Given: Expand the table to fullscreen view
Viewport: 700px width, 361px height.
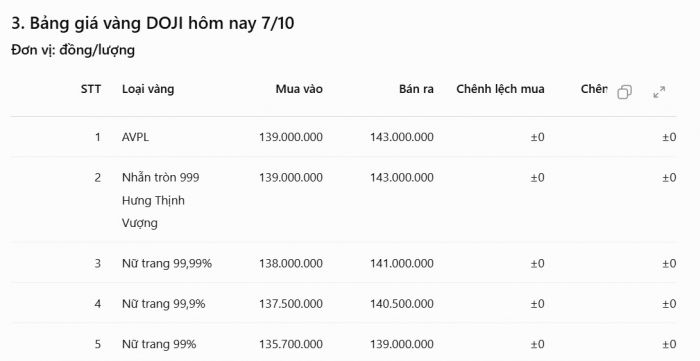Looking at the screenshot, I should point(659,92).
